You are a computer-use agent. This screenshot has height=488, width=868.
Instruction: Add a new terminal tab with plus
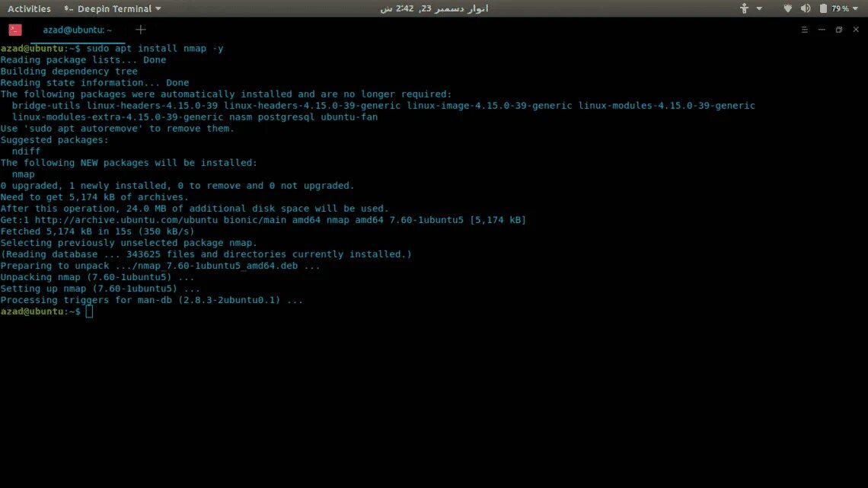pos(141,30)
